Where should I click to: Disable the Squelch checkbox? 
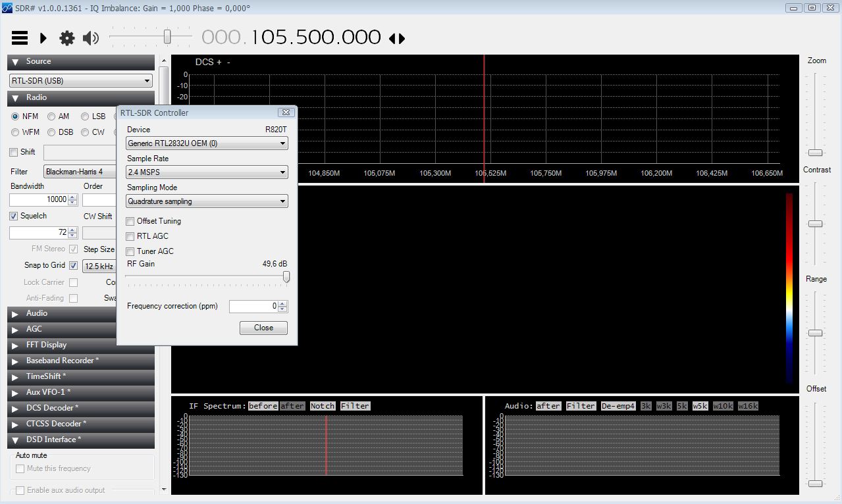[x=14, y=216]
